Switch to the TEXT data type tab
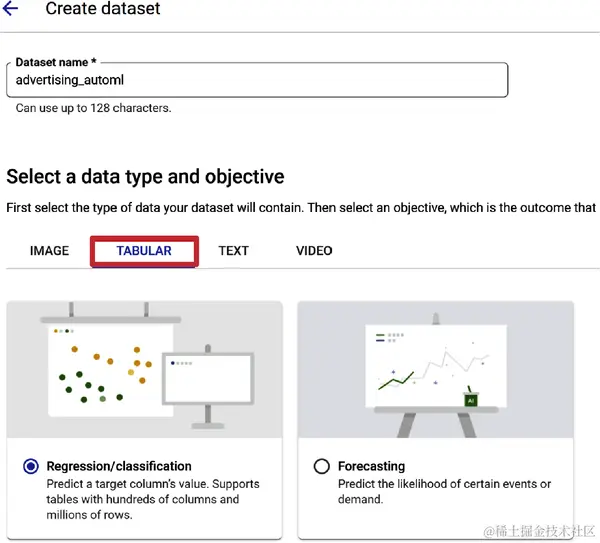 (x=233, y=251)
